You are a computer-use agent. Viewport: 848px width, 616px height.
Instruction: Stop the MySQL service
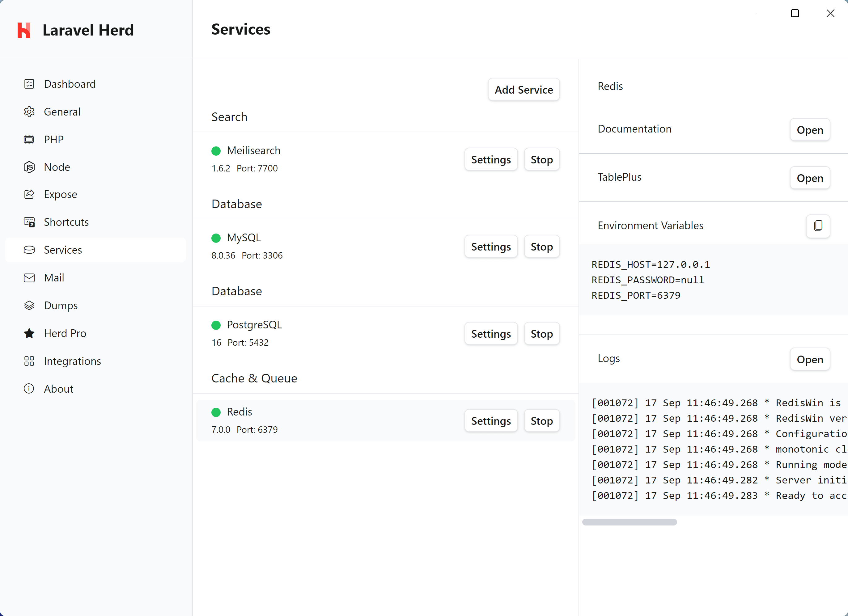point(541,246)
